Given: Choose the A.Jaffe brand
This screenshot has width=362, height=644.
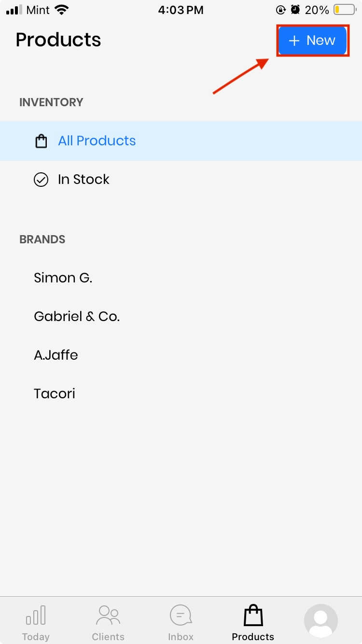Looking at the screenshot, I should point(56,355).
